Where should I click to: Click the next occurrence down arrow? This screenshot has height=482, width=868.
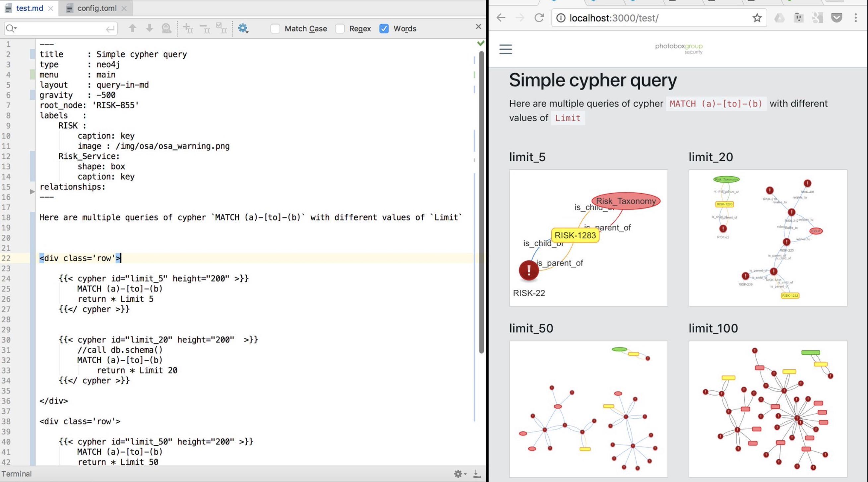pos(149,28)
